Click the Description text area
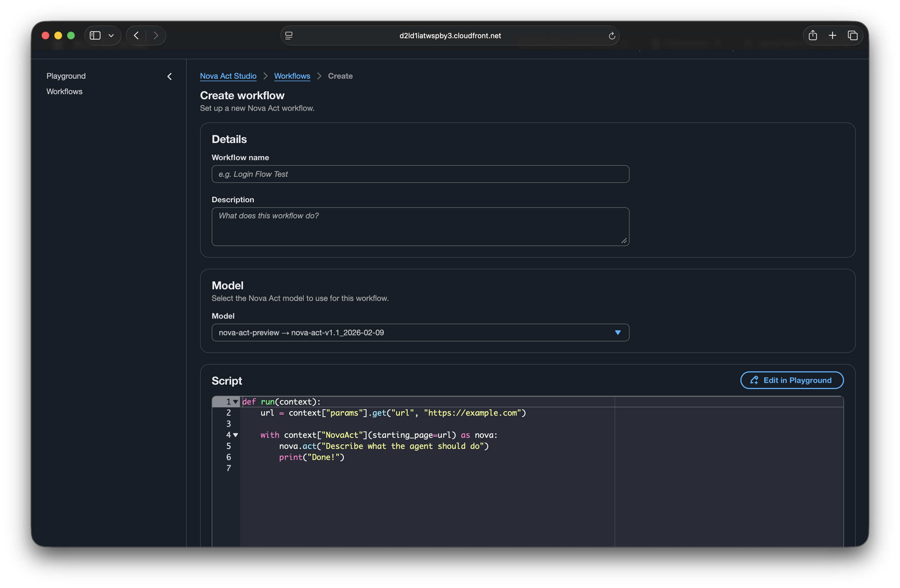This screenshot has height=588, width=900. click(x=421, y=226)
